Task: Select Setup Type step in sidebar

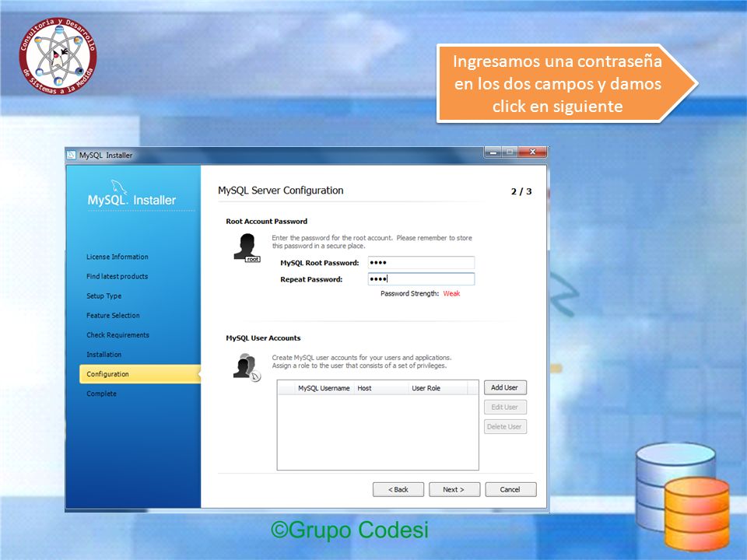Action: pyautogui.click(x=103, y=296)
